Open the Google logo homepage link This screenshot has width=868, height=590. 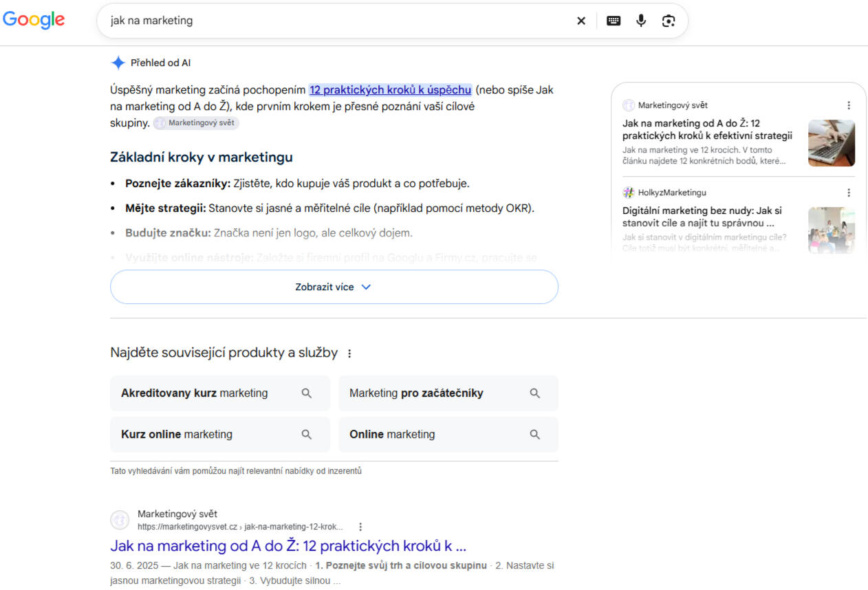(34, 20)
